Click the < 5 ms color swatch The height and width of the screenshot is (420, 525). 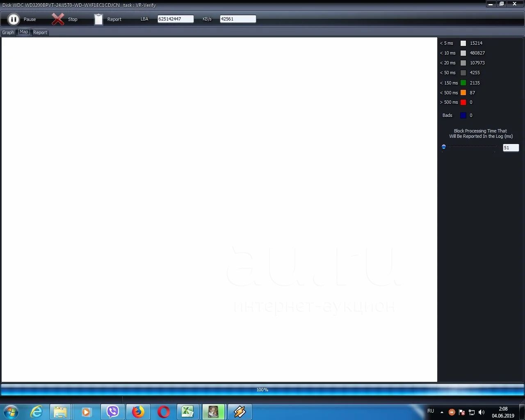(x=463, y=43)
